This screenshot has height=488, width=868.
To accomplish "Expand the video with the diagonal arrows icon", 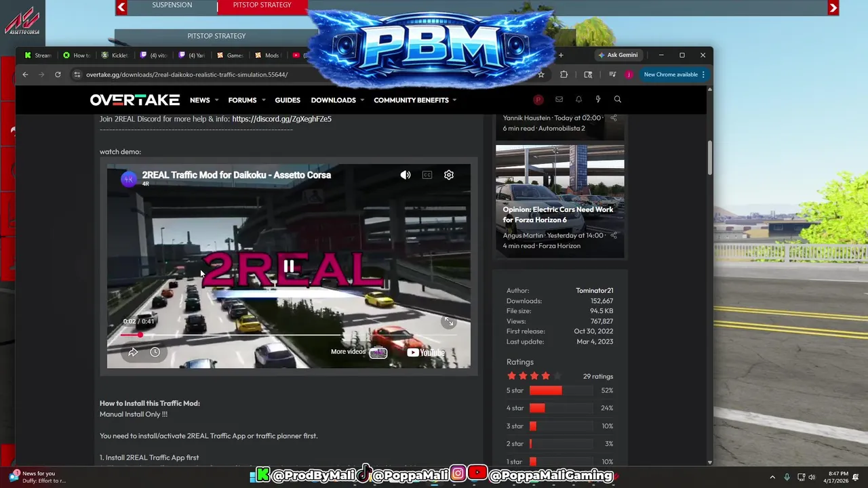I will (449, 322).
